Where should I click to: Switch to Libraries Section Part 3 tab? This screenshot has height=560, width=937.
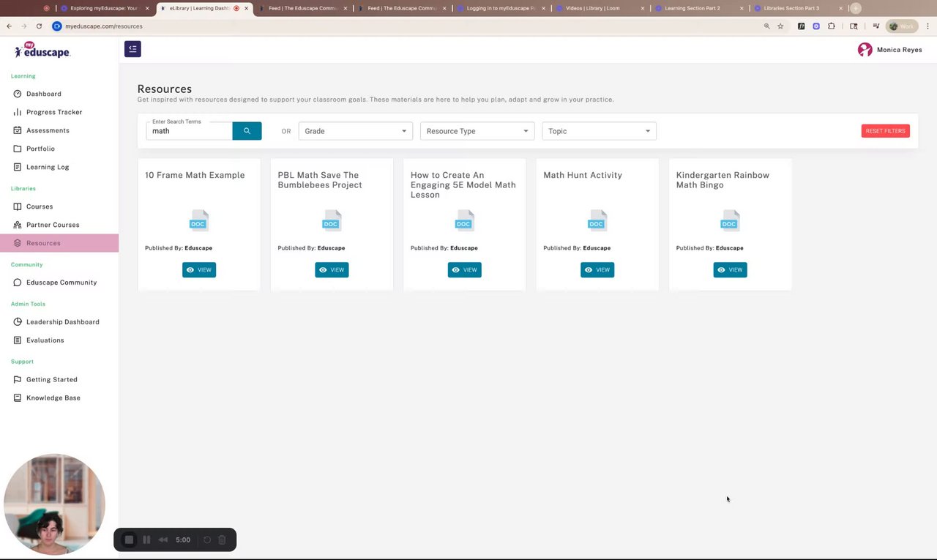[798, 8]
